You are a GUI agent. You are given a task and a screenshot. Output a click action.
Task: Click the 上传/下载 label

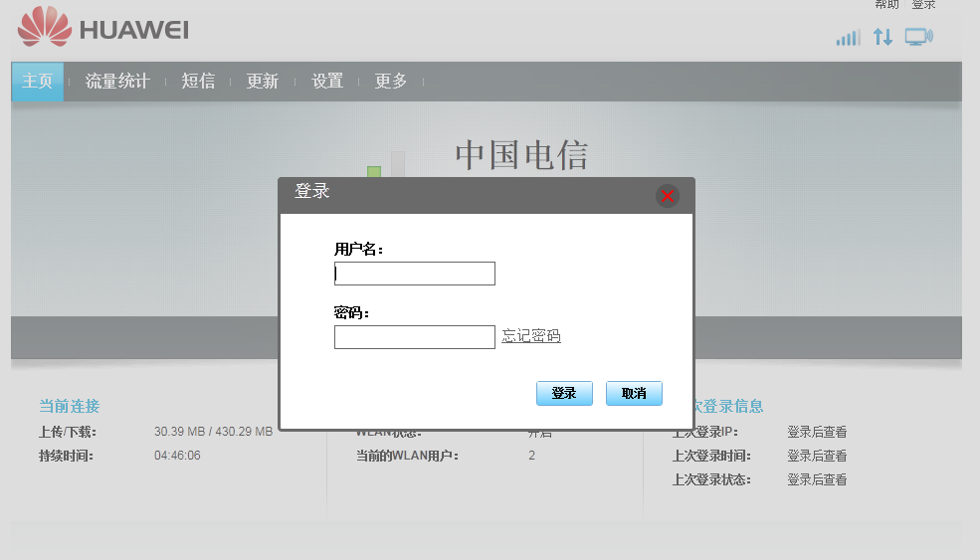68,432
